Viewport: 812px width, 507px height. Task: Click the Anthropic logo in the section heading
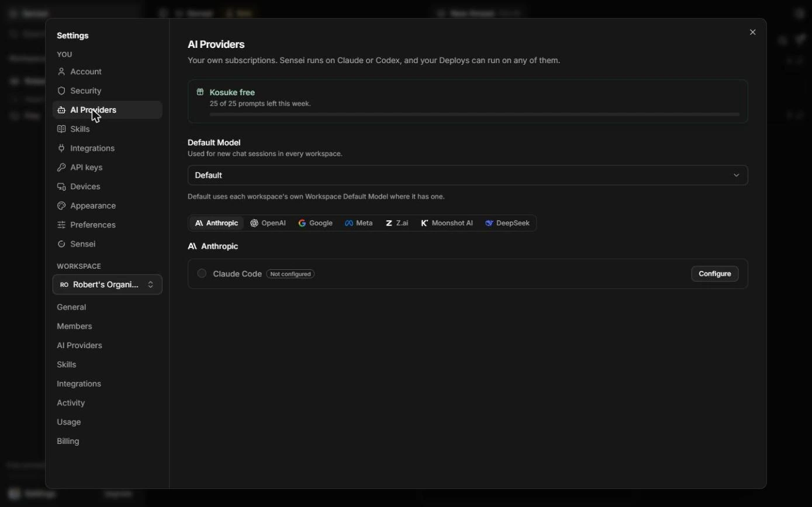point(192,246)
